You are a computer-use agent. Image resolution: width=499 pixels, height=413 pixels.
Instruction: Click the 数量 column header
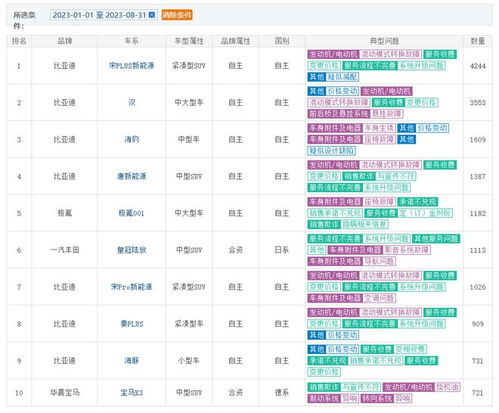[x=478, y=41]
